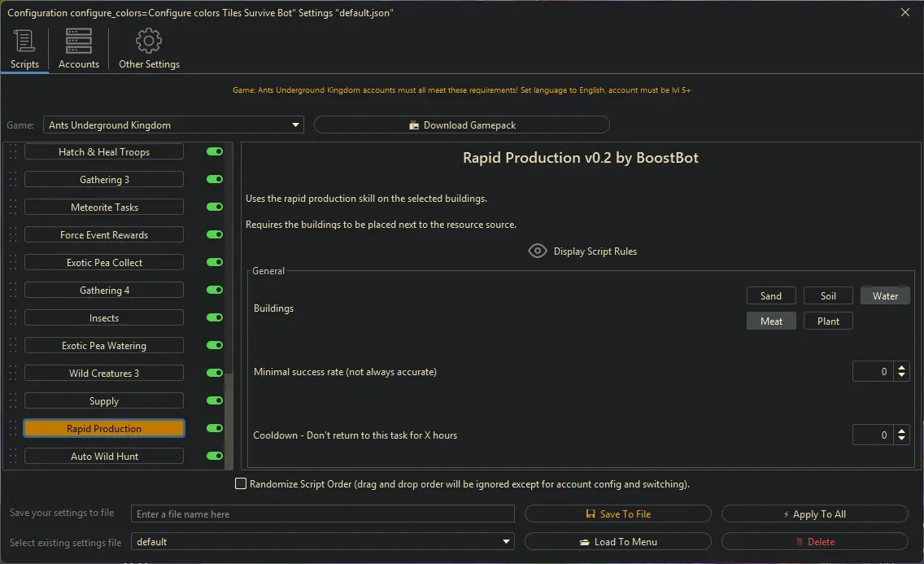Click drag handle next to Supply script

[x=13, y=401]
